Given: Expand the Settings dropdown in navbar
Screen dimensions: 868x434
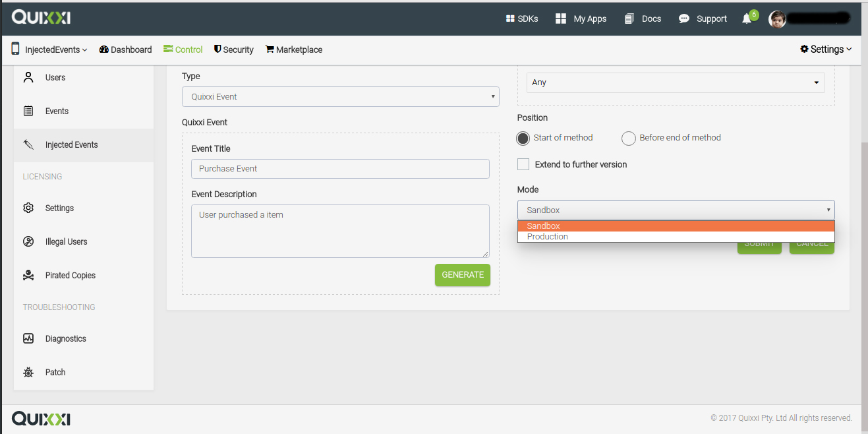Looking at the screenshot, I should [826, 49].
